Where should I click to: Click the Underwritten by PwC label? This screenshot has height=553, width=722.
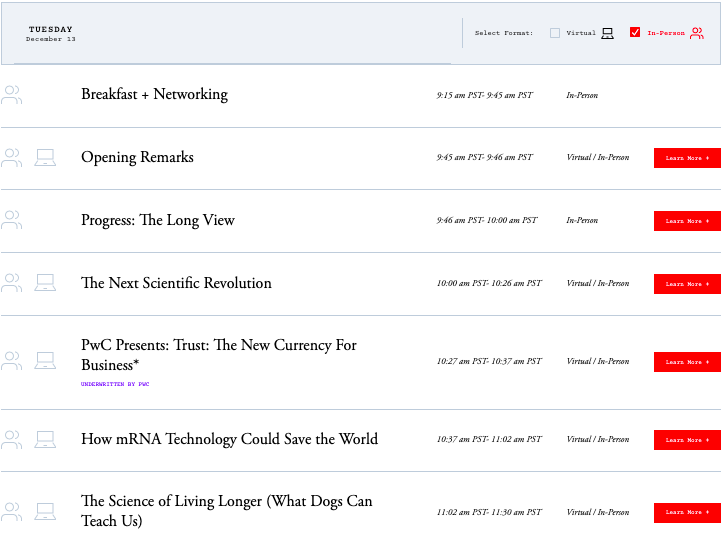(x=115, y=384)
